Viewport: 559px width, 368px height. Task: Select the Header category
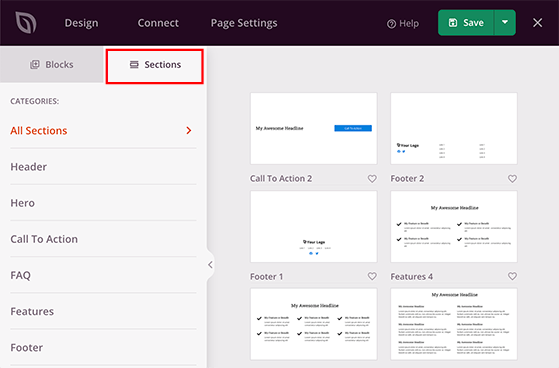coord(103,167)
